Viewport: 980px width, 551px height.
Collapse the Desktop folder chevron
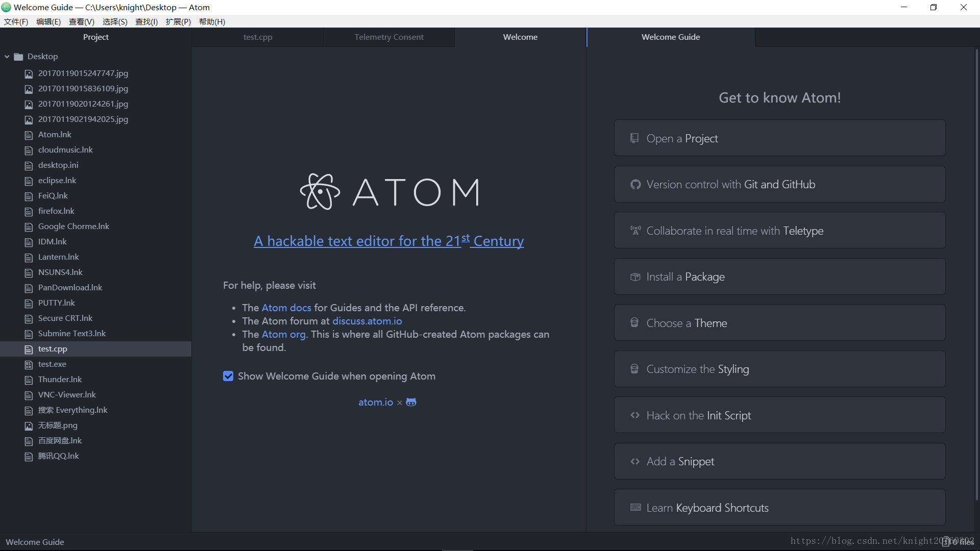pos(7,57)
